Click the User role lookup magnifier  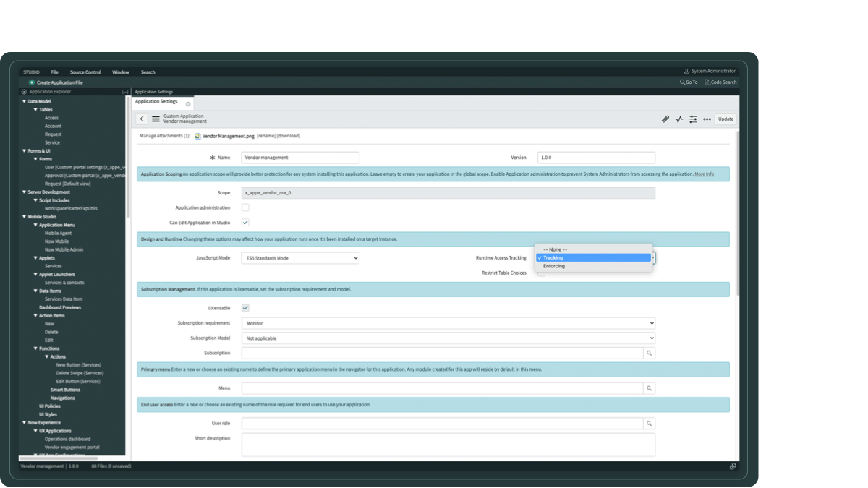[649, 424]
